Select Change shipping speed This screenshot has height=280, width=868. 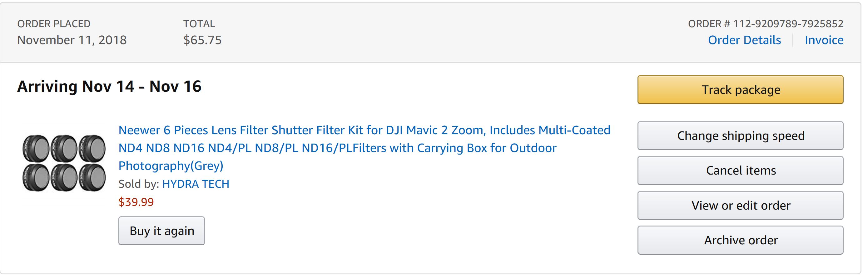[x=740, y=135]
